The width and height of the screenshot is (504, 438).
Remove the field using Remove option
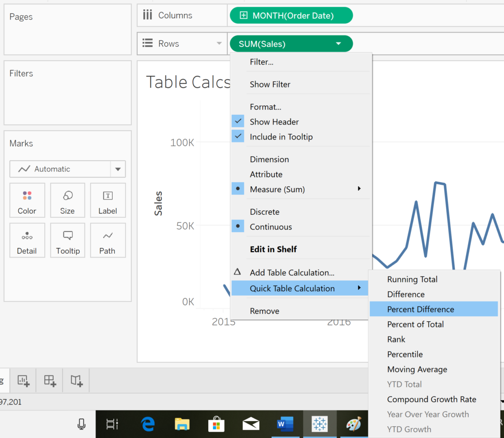(264, 311)
